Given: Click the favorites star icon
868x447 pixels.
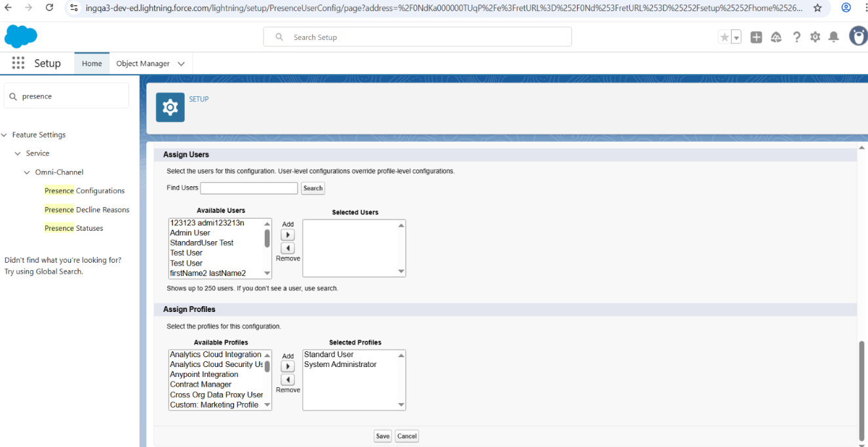Looking at the screenshot, I should (724, 37).
